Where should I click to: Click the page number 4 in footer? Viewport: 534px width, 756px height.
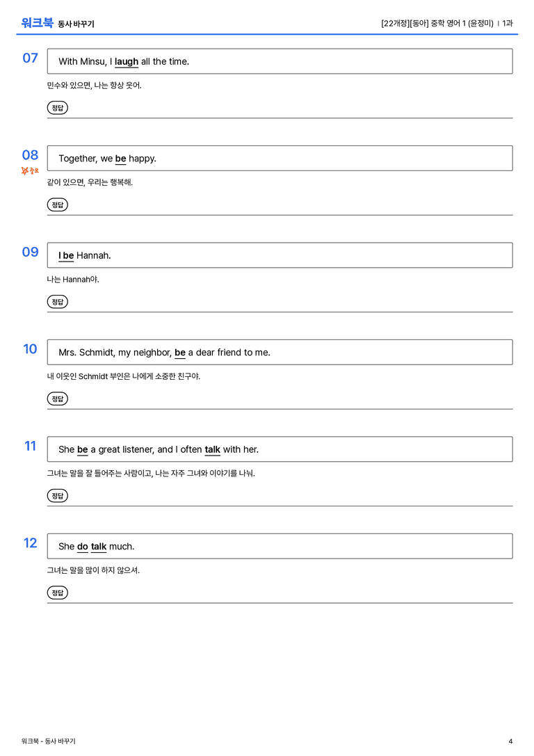(510, 741)
